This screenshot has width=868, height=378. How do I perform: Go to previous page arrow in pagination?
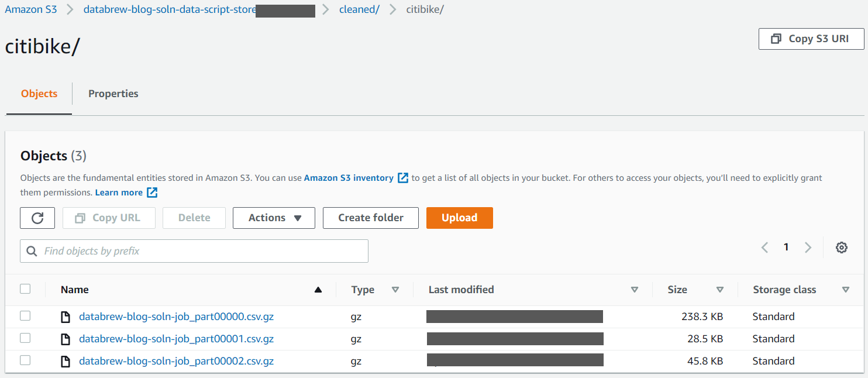(764, 248)
